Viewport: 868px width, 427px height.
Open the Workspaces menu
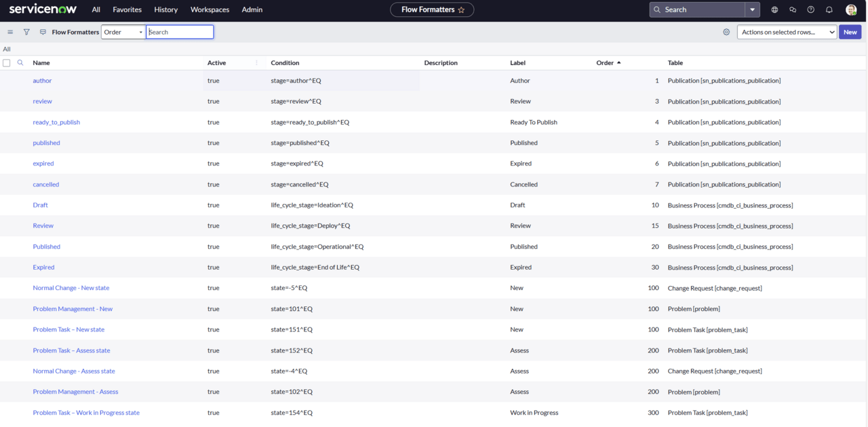[x=210, y=10]
